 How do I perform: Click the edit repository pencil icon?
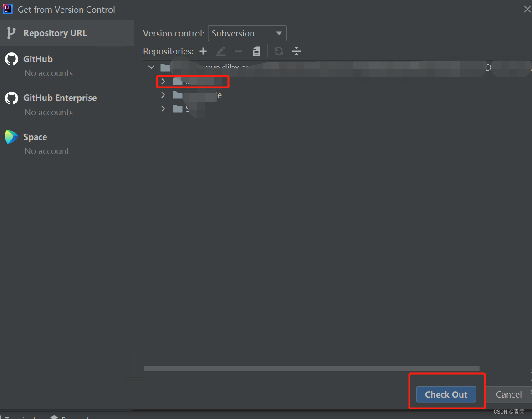coord(221,51)
